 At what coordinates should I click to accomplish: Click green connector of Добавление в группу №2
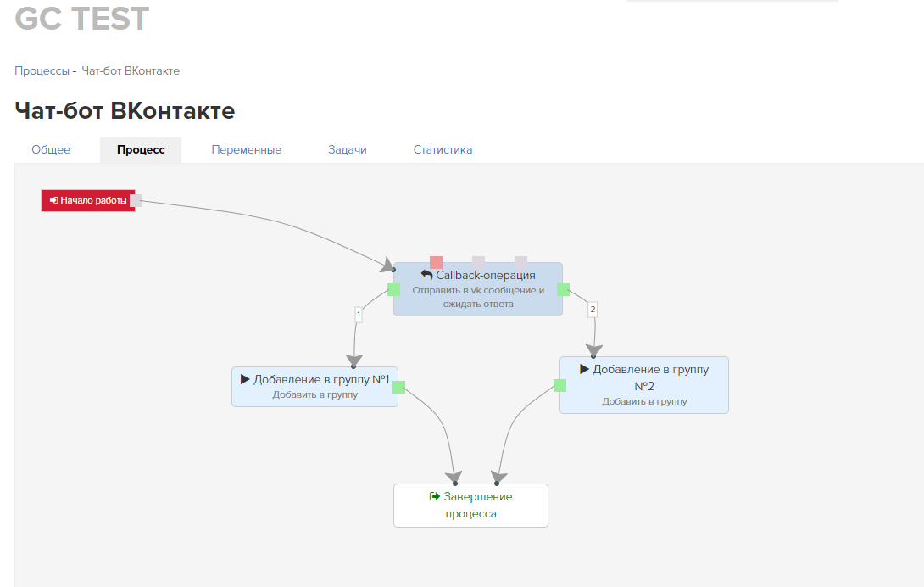pos(559,386)
